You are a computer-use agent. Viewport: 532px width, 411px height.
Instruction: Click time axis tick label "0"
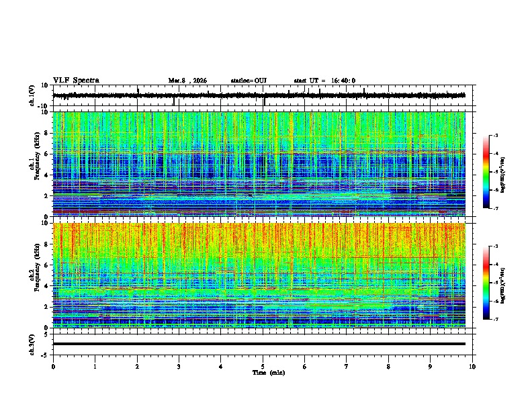coord(53,367)
